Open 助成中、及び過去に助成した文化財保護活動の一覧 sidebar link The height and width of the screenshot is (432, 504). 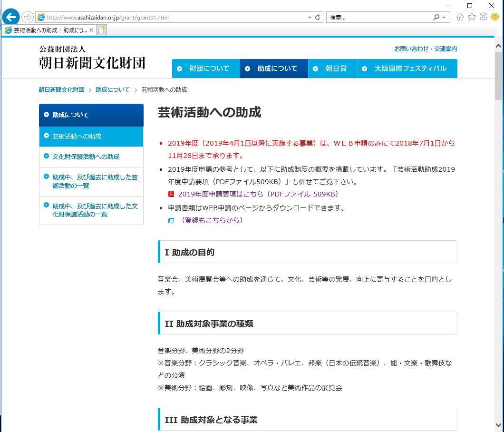pos(91,210)
